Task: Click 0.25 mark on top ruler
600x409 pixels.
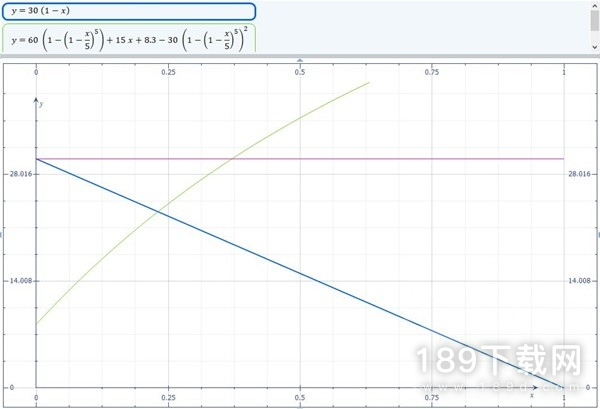Action: tap(168, 72)
